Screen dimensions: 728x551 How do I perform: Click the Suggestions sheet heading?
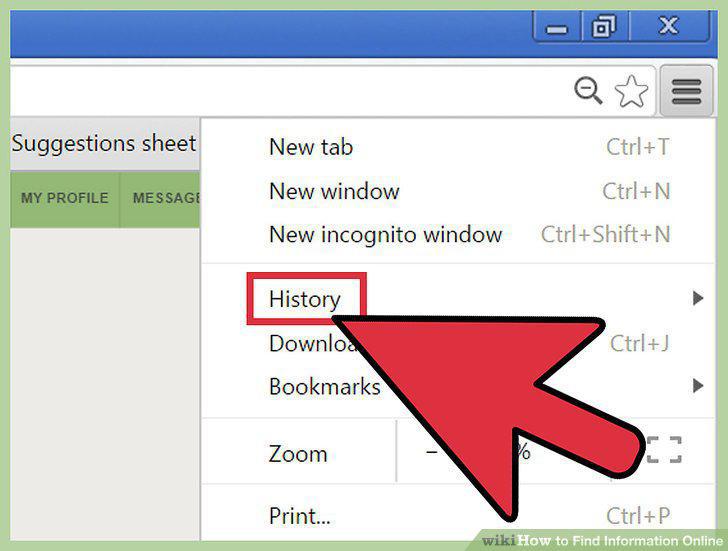104,143
